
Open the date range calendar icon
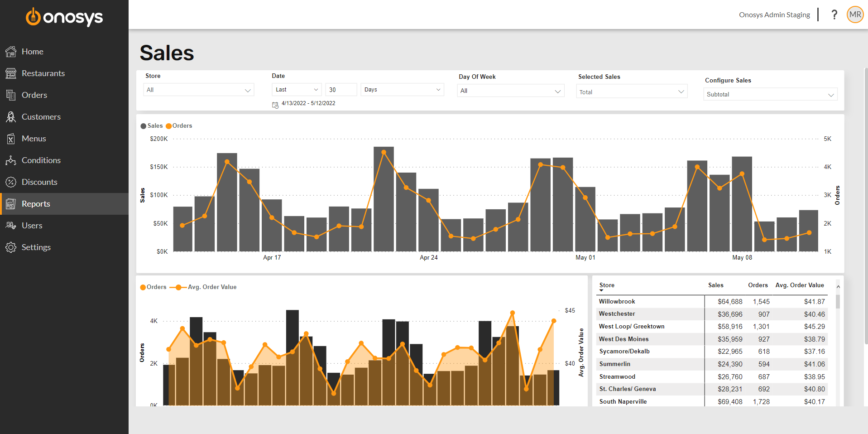(275, 105)
